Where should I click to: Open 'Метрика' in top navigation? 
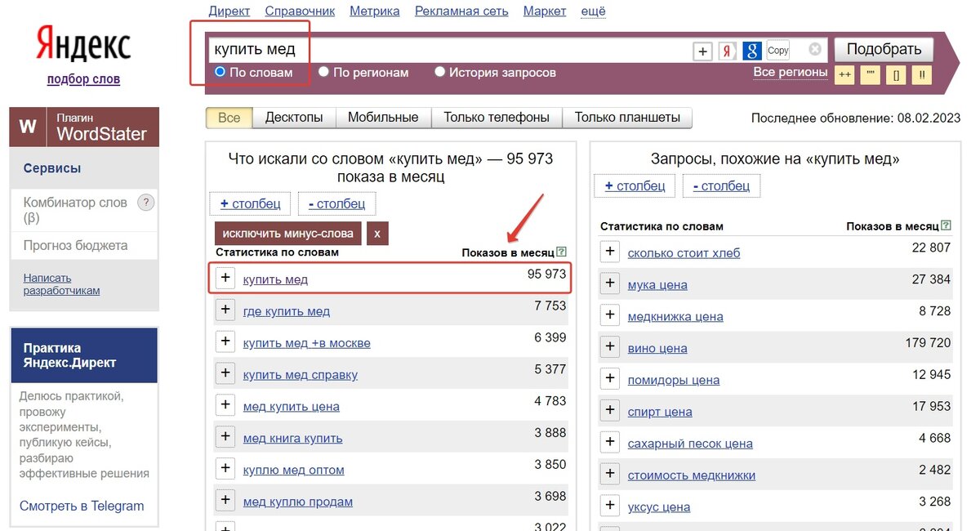(375, 11)
